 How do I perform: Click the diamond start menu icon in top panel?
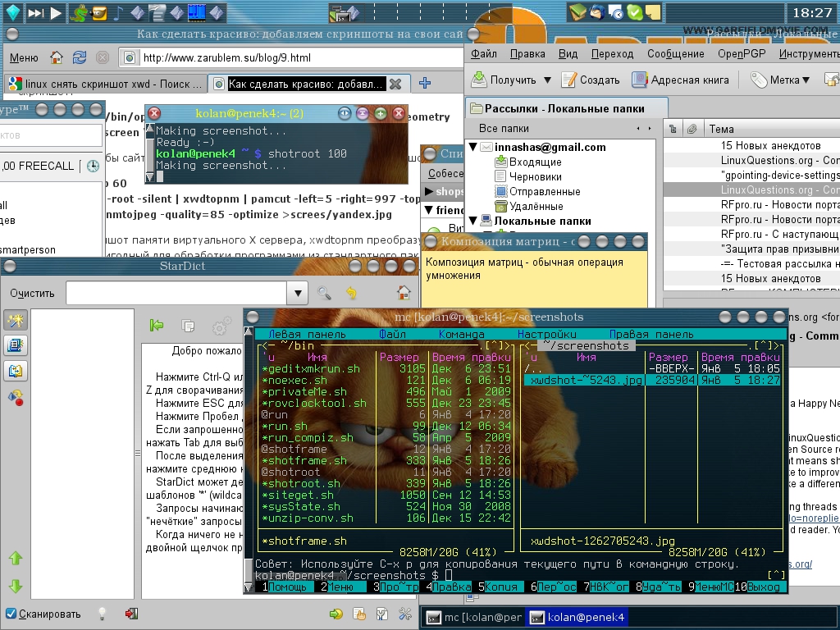point(12,11)
